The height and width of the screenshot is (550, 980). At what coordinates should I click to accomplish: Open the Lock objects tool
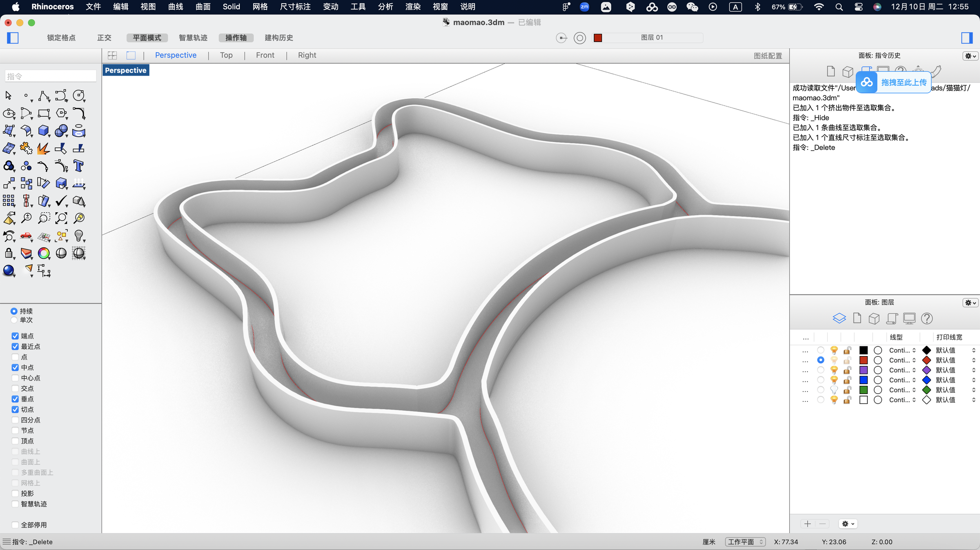click(x=9, y=253)
